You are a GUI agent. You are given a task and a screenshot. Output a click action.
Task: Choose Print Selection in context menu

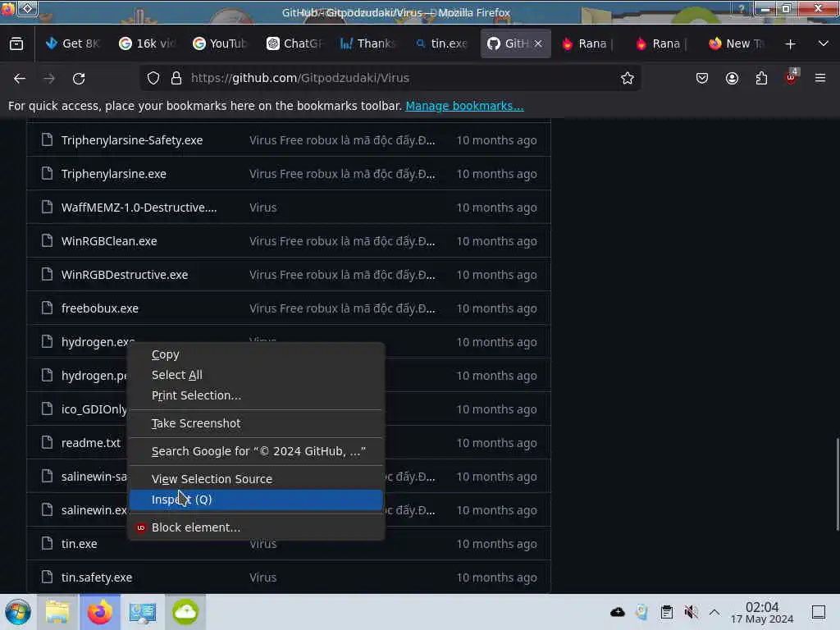tap(256, 395)
